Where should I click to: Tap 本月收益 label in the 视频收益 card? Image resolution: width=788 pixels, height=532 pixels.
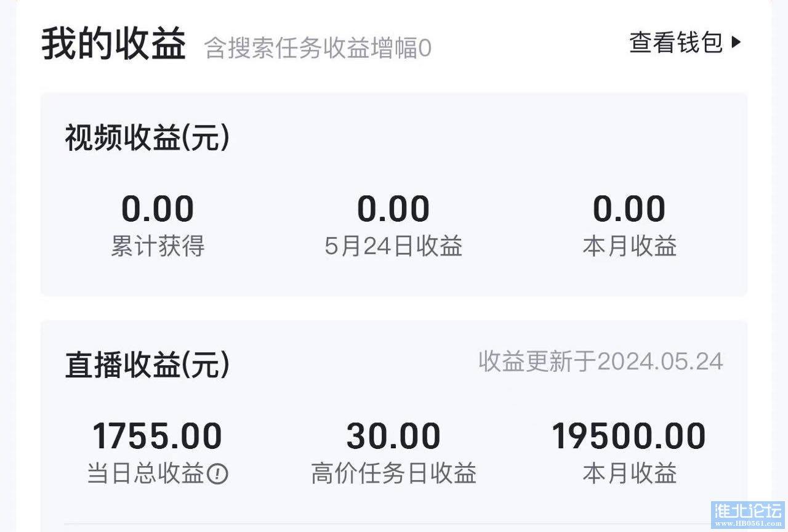tap(629, 246)
